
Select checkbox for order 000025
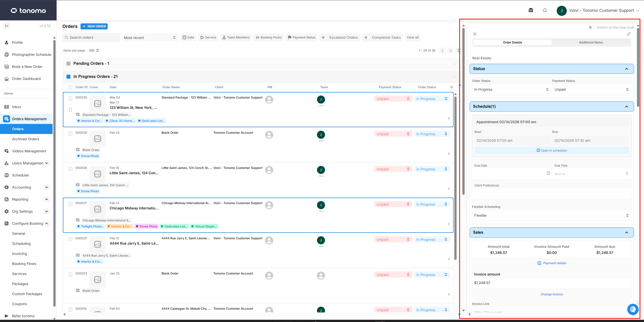[x=70, y=239]
